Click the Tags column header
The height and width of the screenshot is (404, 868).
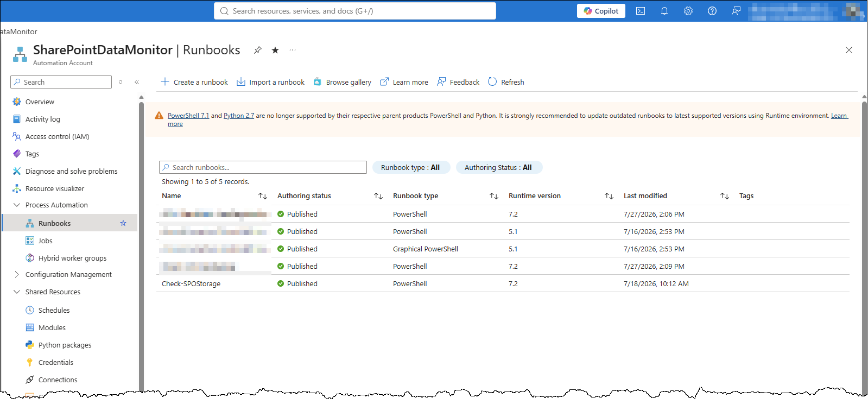tap(746, 196)
